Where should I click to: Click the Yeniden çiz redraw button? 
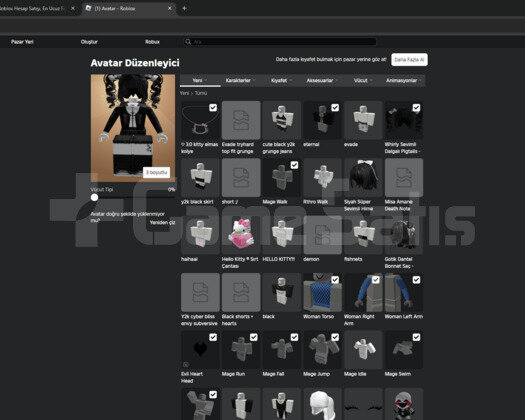tap(163, 222)
